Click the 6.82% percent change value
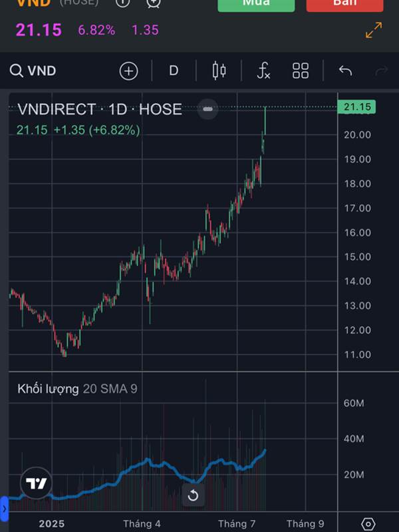The height and width of the screenshot is (532, 399). (96, 30)
